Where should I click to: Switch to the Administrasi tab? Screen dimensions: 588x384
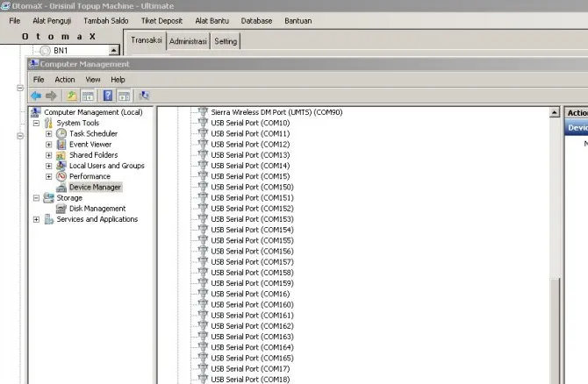[188, 41]
